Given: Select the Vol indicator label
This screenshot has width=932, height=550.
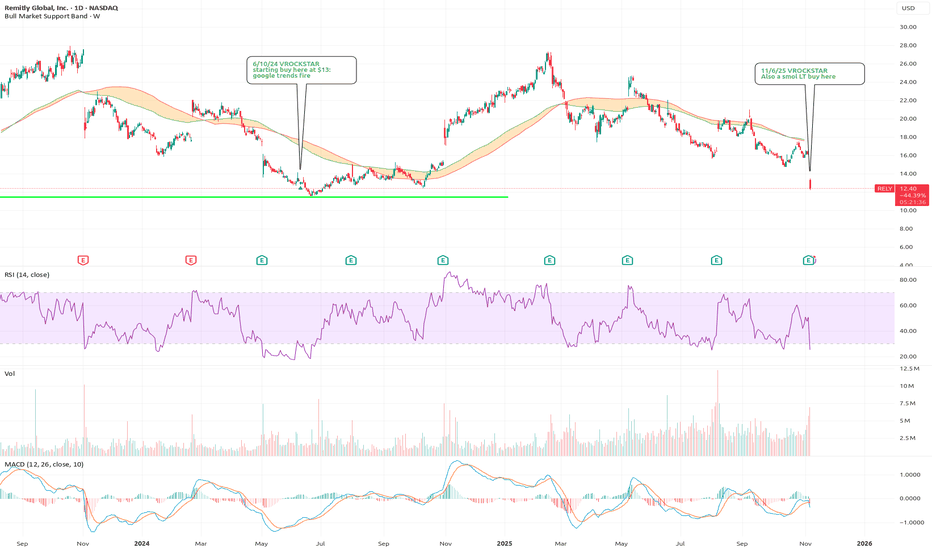Looking at the screenshot, I should [x=8, y=373].
